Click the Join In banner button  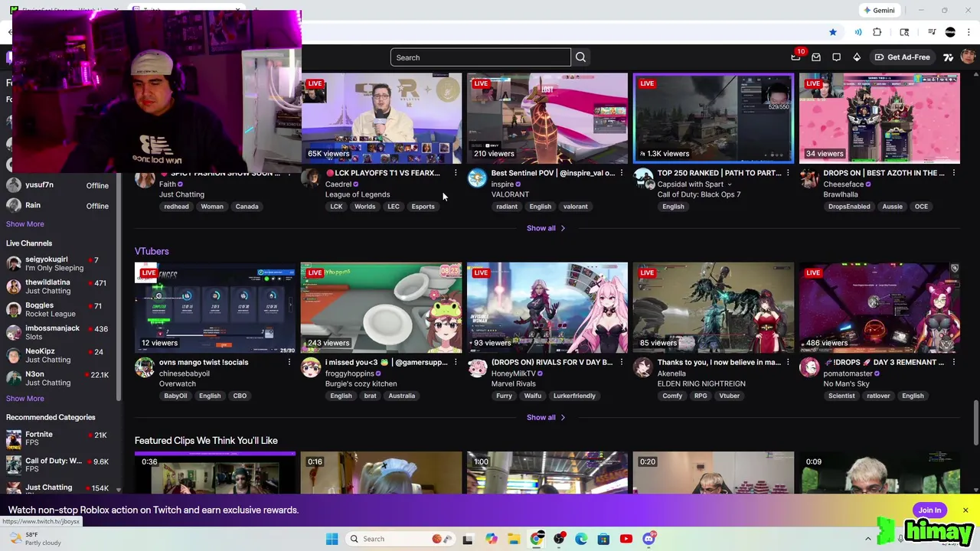929,510
